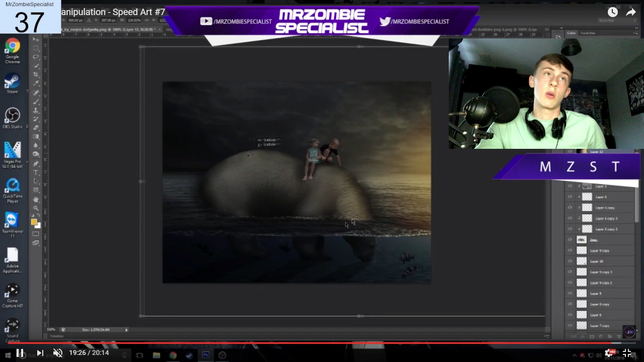Click the Timeline panel tab
The width and height of the screenshot is (644, 362).
tap(56, 336)
